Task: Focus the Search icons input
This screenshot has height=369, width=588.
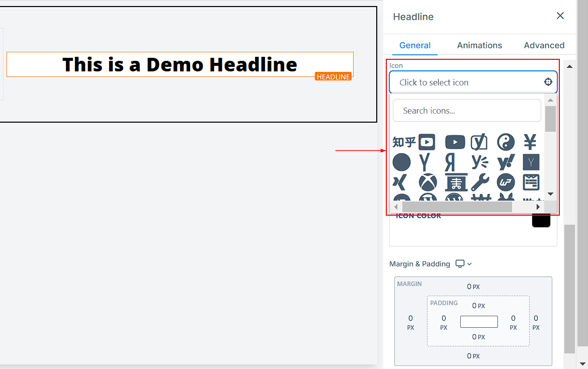Action: click(467, 111)
